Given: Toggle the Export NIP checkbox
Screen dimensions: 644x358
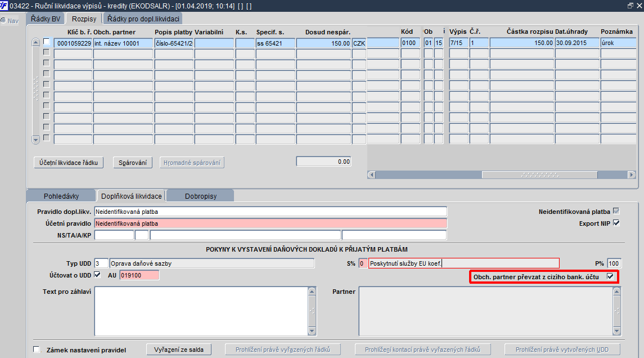Looking at the screenshot, I should [x=616, y=223].
